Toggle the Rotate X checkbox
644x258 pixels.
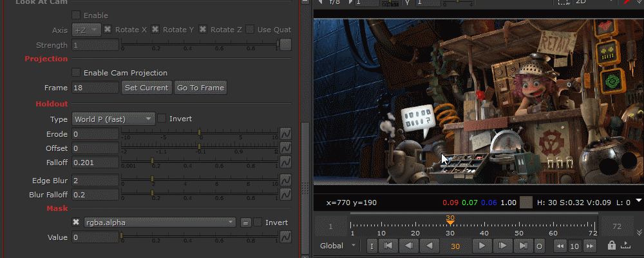[x=108, y=29]
